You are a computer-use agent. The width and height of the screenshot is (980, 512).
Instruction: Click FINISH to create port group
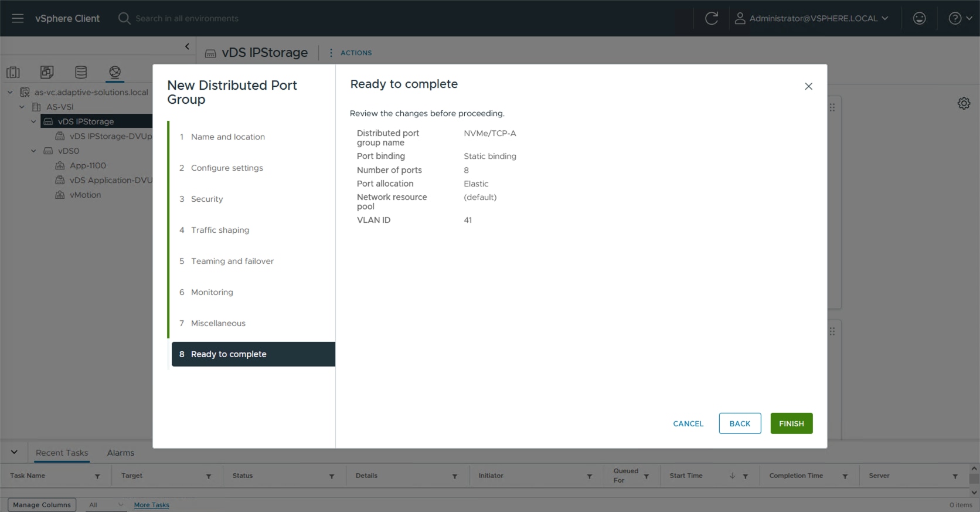pyautogui.click(x=791, y=423)
